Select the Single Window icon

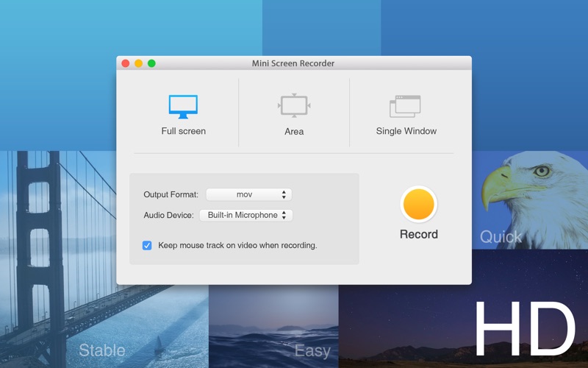pyautogui.click(x=405, y=106)
